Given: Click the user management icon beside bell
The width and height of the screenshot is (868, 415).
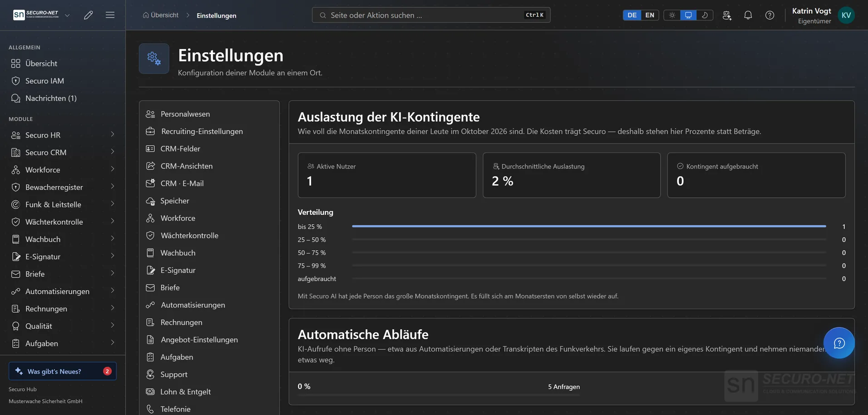Looking at the screenshot, I should (x=727, y=15).
